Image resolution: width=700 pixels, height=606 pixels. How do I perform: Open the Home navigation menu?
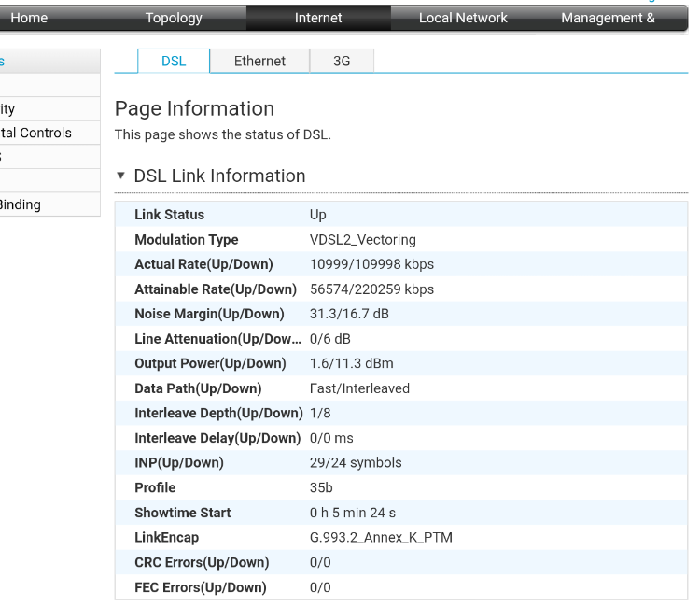point(29,18)
